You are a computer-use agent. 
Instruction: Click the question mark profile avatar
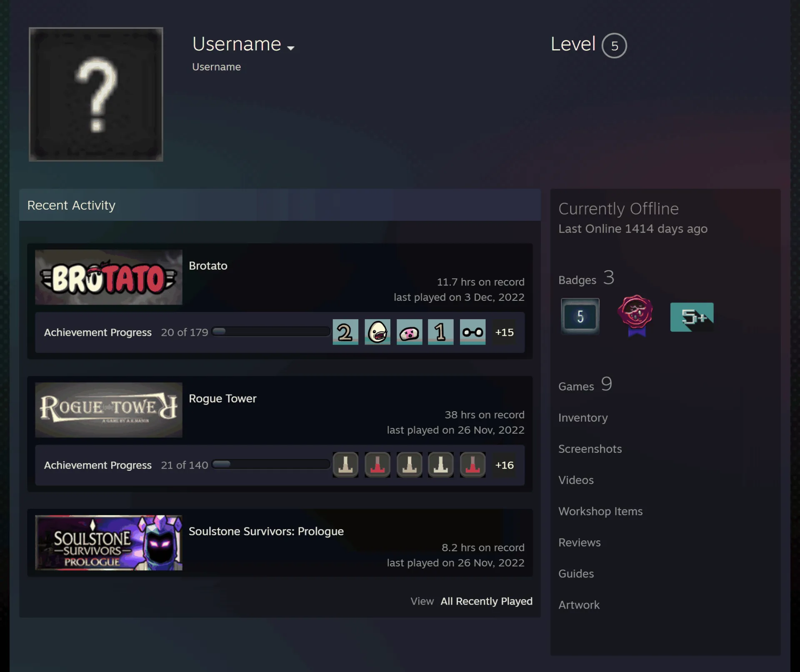click(x=96, y=94)
